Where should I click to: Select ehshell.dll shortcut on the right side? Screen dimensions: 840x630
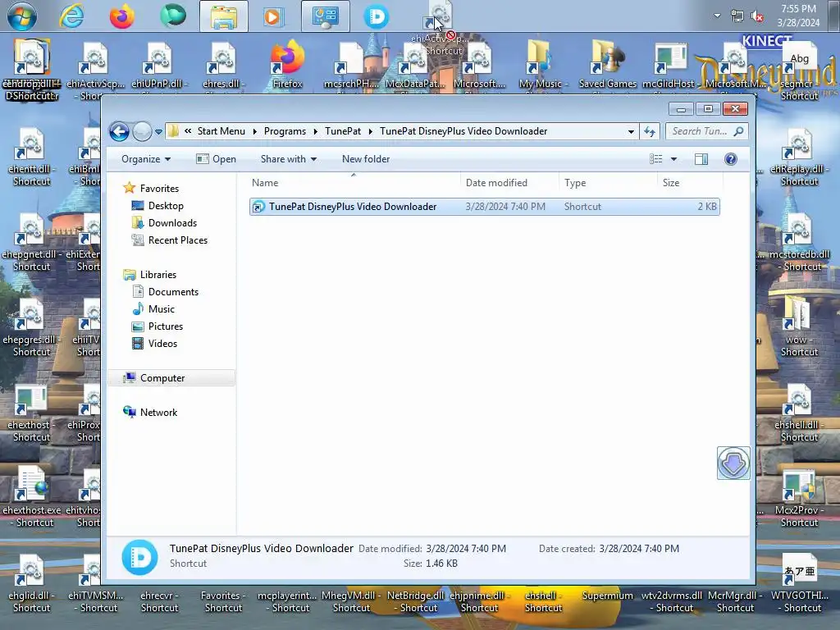point(799,413)
